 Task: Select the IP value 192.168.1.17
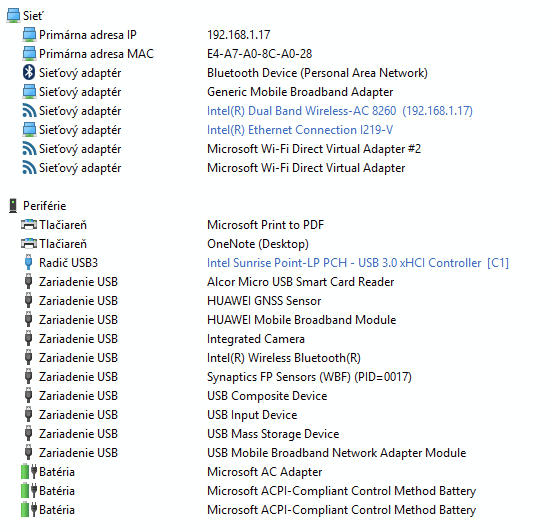pyautogui.click(x=238, y=35)
